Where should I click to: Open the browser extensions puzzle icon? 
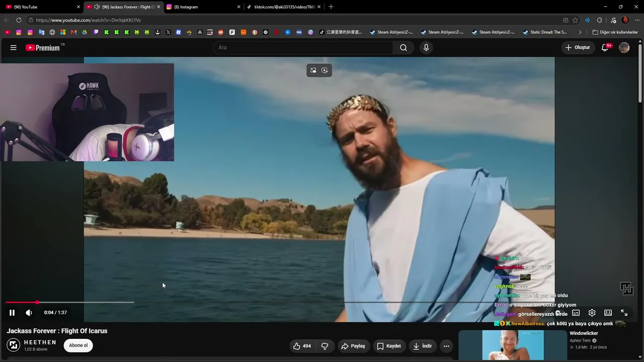pos(599,20)
